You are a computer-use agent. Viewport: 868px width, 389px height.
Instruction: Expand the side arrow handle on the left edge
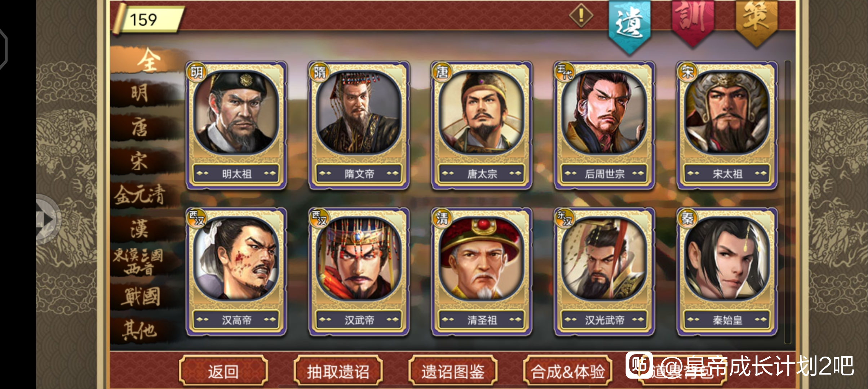pyautogui.click(x=48, y=219)
